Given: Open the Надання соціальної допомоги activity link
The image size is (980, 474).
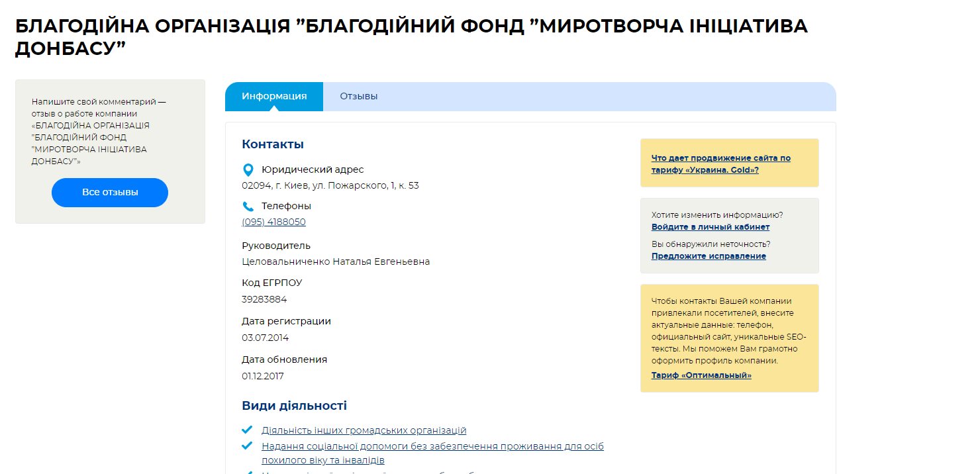Looking at the screenshot, I should pyautogui.click(x=432, y=447).
